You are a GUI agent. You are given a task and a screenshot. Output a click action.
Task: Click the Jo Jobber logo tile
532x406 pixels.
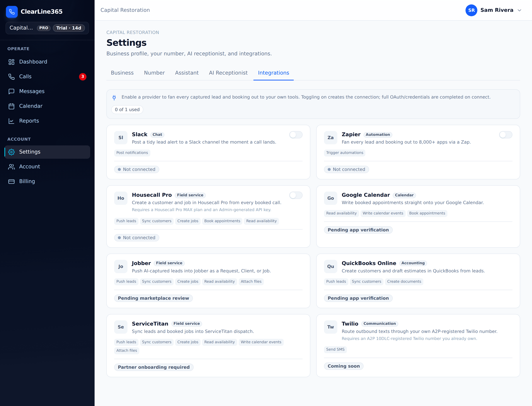click(x=121, y=266)
